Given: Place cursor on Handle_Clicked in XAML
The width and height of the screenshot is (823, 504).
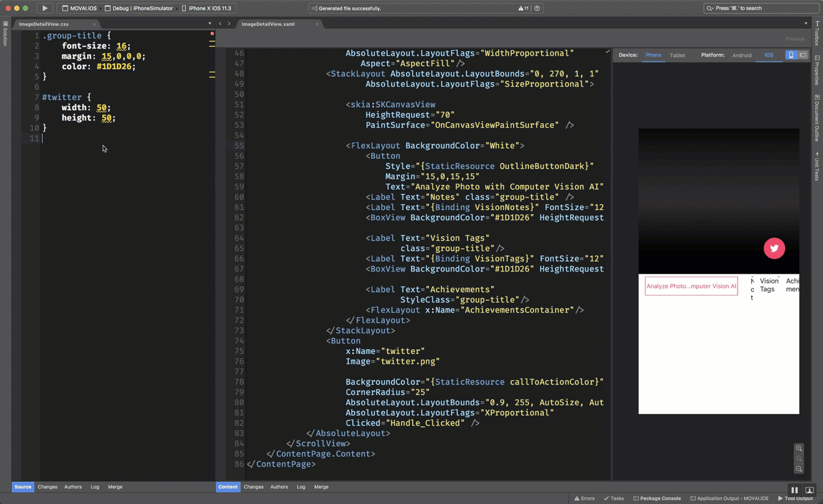Looking at the screenshot, I should 425,423.
